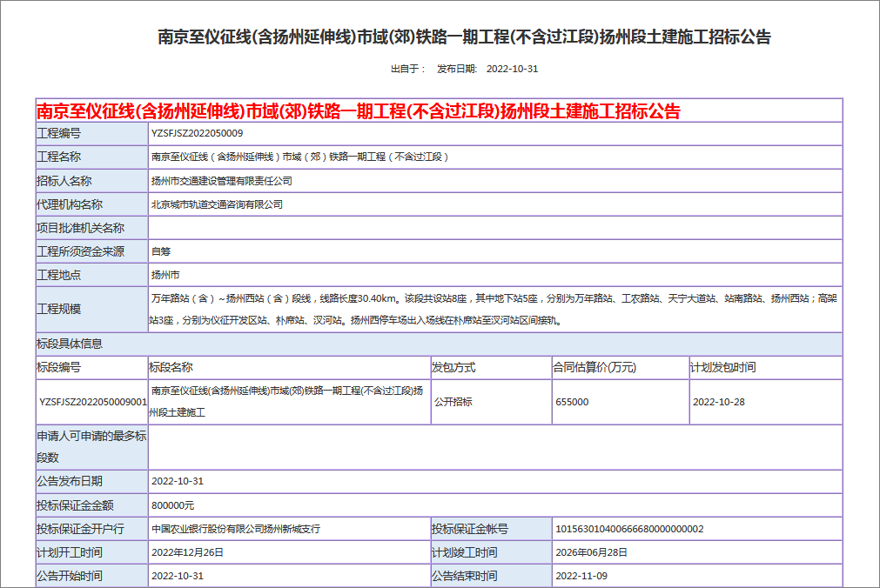Select project number YZSFJSZ2022050009
The height and width of the screenshot is (588, 880).
[197, 133]
